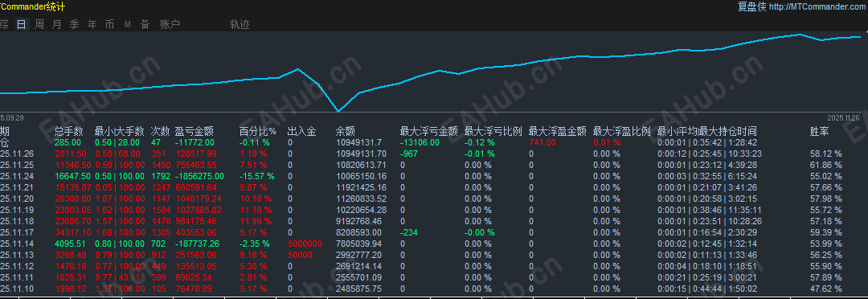
Task: Click the 7805039.94 balance cell
Action: click(x=358, y=244)
